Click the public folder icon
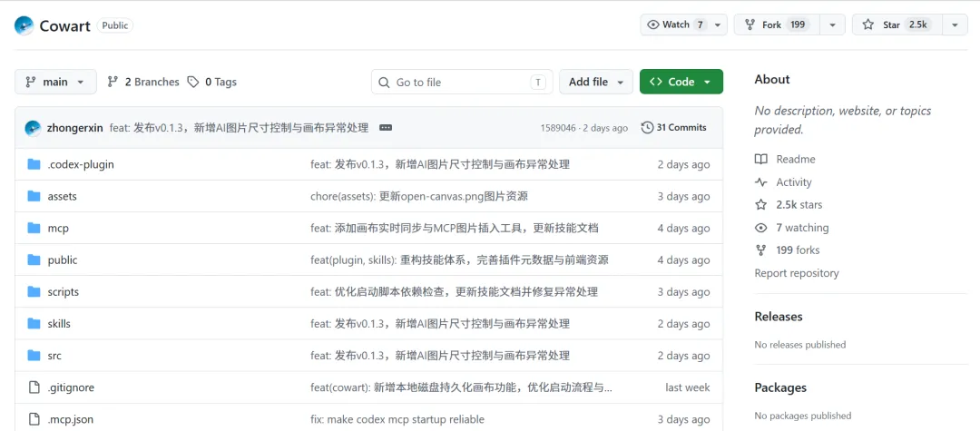Image resolution: width=980 pixels, height=431 pixels. click(34, 260)
